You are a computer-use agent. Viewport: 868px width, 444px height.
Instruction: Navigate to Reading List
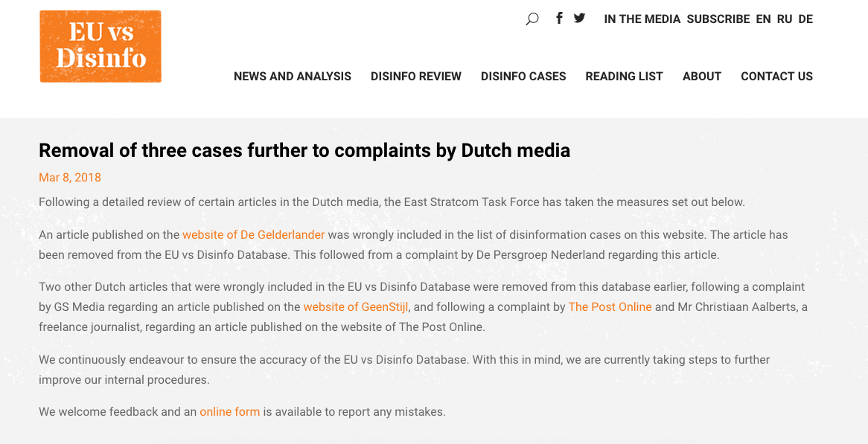click(624, 77)
